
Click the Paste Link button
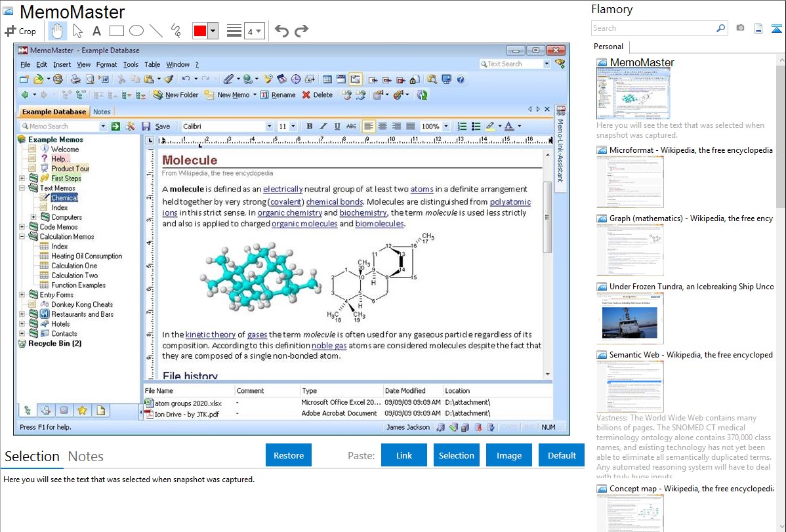click(404, 455)
